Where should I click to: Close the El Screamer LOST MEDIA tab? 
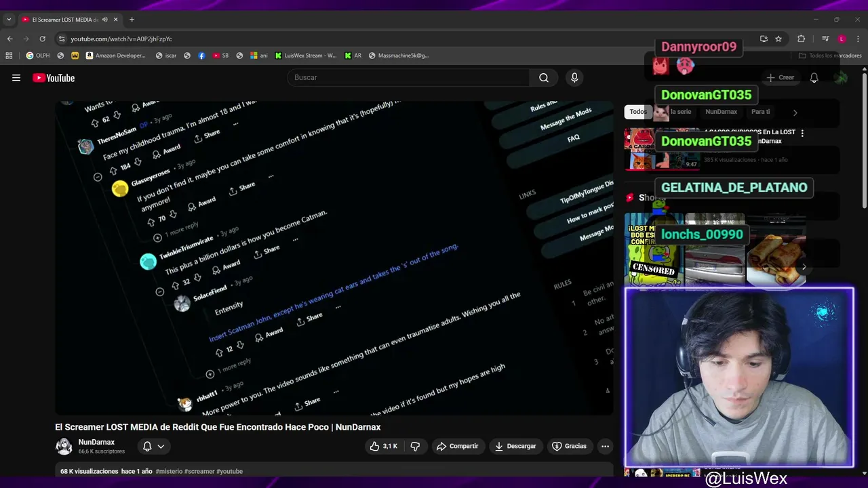(x=115, y=20)
